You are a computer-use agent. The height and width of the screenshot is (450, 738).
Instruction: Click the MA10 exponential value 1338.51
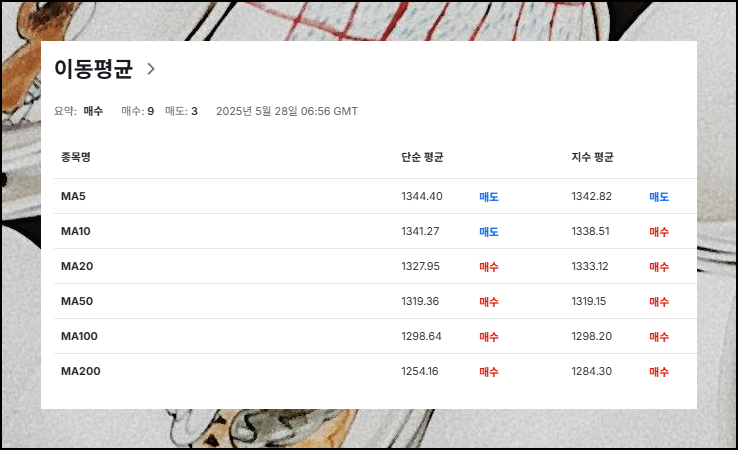click(590, 231)
